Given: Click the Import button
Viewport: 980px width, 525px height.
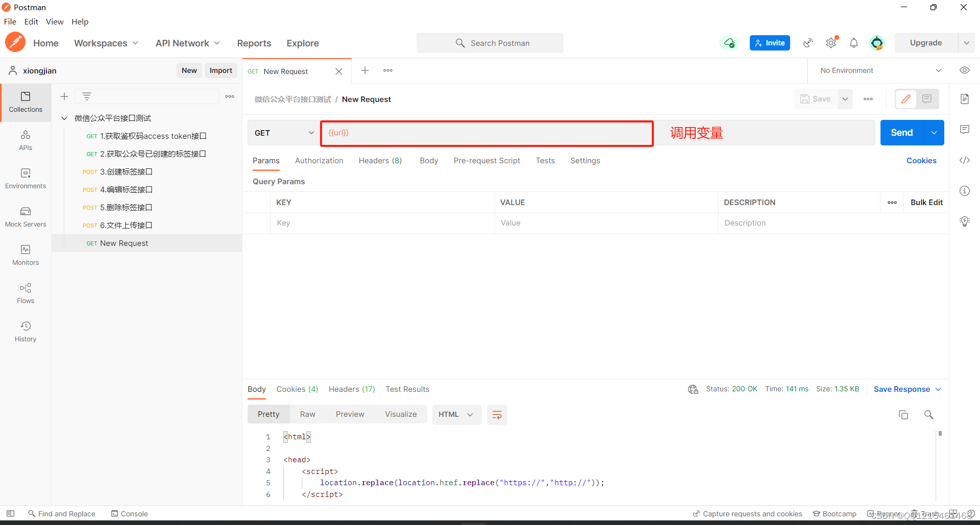Looking at the screenshot, I should coord(221,70).
